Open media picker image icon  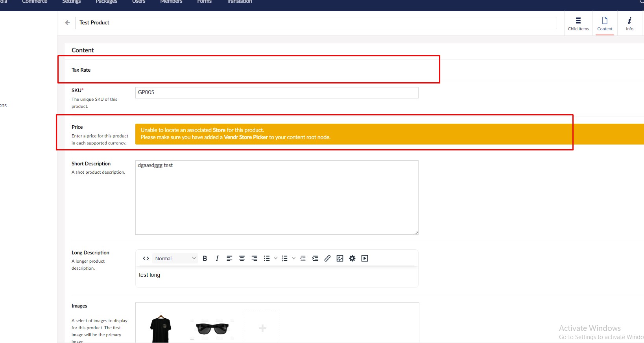(340, 258)
